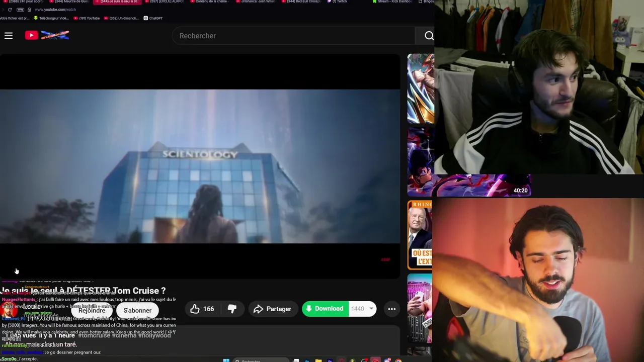Image resolution: width=644 pixels, height=362 pixels.
Task: Open Premiere Pro from the taskbar
Action: pos(330,360)
